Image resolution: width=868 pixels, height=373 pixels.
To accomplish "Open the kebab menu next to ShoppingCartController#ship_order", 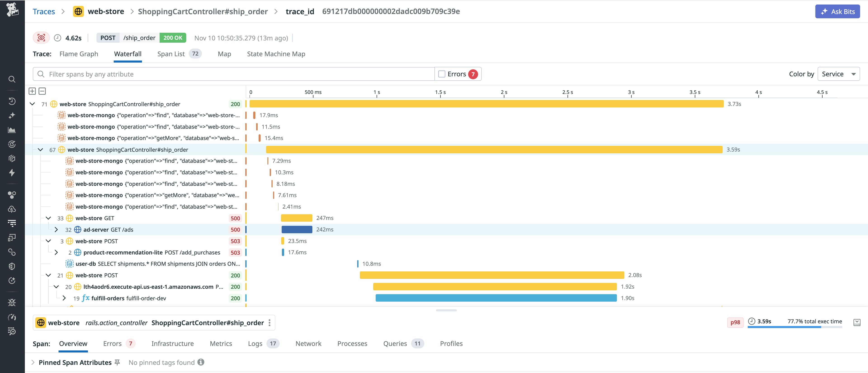I will point(270,322).
